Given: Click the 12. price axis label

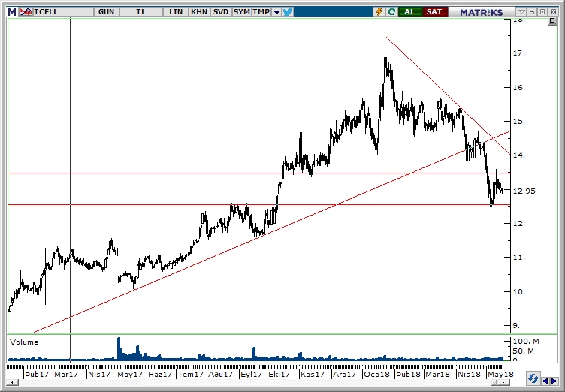Looking at the screenshot, I should click(x=519, y=223).
